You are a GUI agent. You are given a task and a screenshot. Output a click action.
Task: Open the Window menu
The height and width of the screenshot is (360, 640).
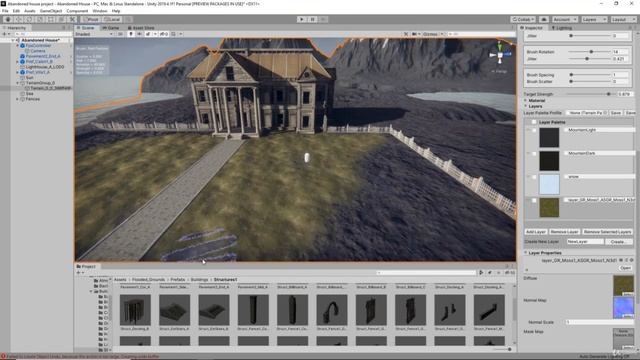100,11
